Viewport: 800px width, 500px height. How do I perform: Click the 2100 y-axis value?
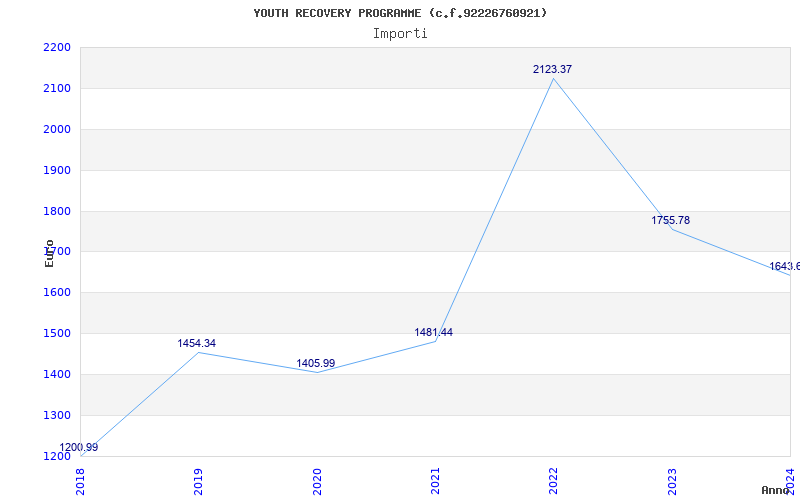57,88
